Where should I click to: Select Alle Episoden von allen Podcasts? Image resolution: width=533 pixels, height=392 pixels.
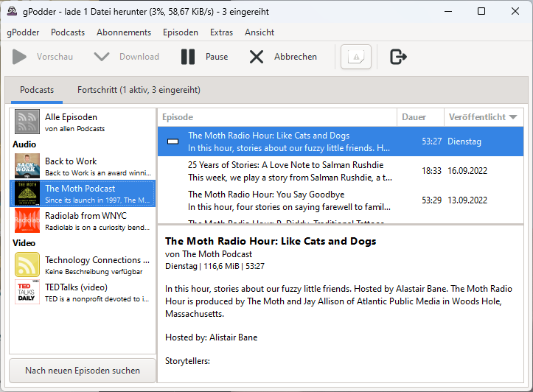pyautogui.click(x=83, y=122)
